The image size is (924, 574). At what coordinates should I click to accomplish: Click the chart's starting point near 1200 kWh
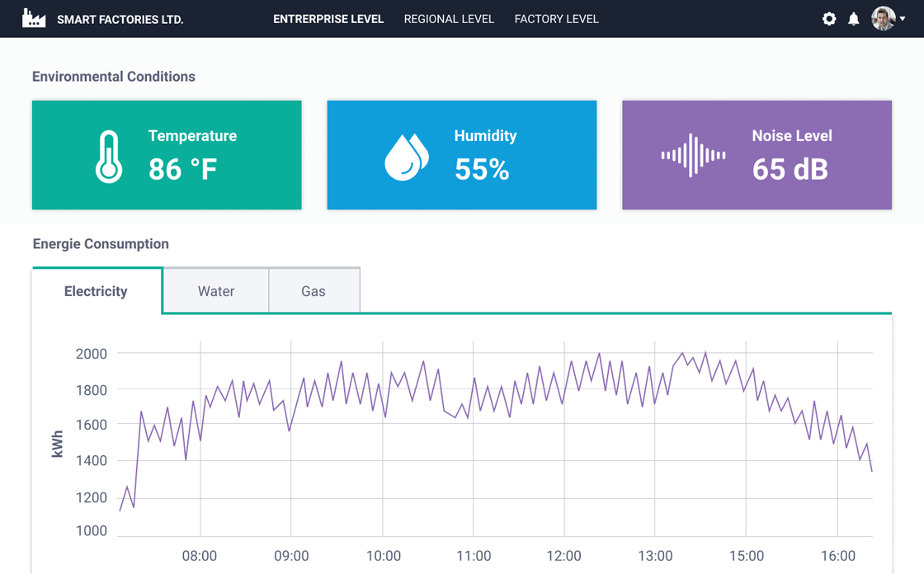[x=120, y=510]
